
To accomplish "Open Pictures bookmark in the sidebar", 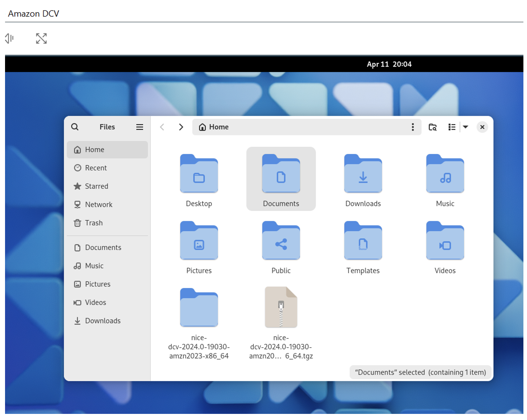I will pyautogui.click(x=107, y=284).
